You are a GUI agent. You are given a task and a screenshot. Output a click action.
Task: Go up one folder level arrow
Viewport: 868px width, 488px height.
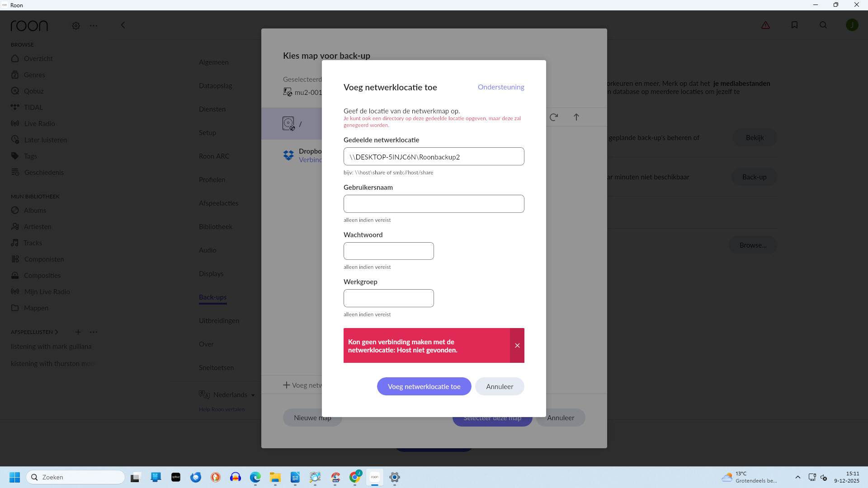click(576, 117)
